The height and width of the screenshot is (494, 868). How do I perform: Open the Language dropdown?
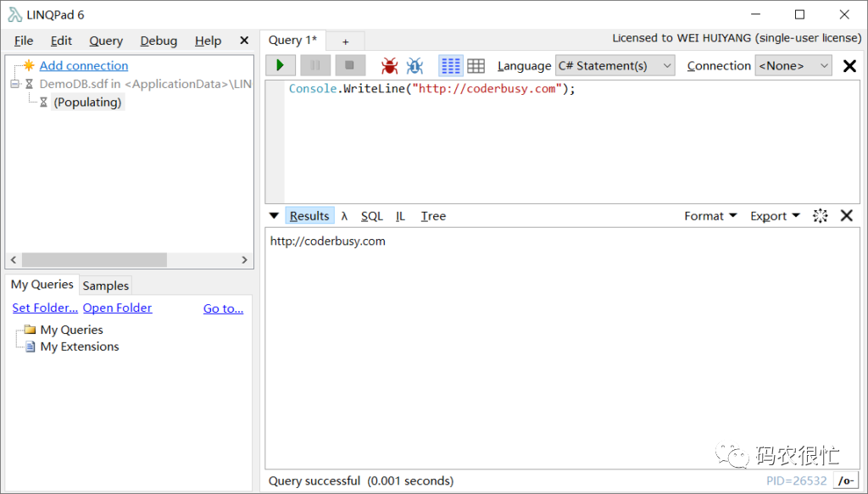[x=615, y=66]
